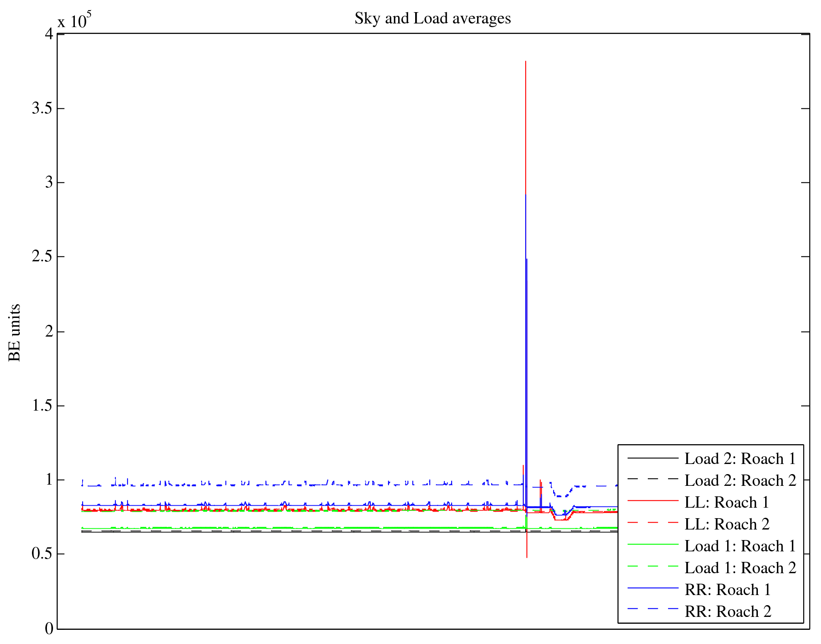Click the 'RR: Roach 1' legend label
Image resolution: width=821 pixels, height=644 pixels.
728,590
